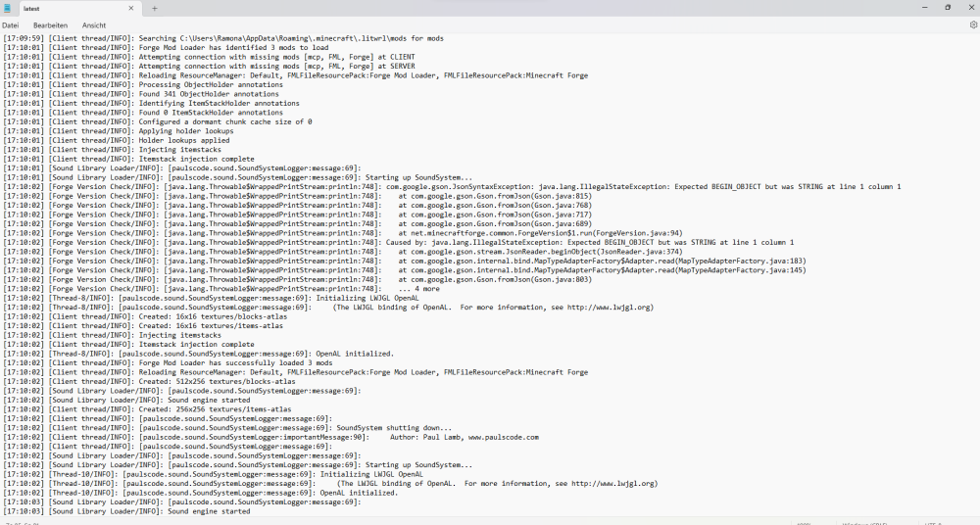The width and height of the screenshot is (980, 525).
Task: Click 'Sound engine started' at 17:10:03
Action: pos(126,511)
